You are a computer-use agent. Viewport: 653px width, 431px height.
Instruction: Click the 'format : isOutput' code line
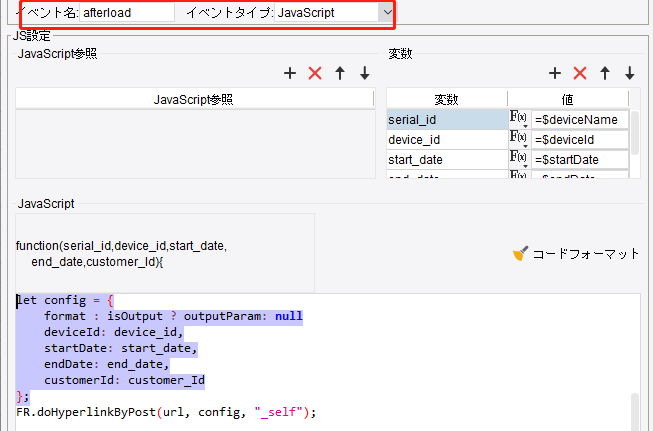(x=173, y=316)
